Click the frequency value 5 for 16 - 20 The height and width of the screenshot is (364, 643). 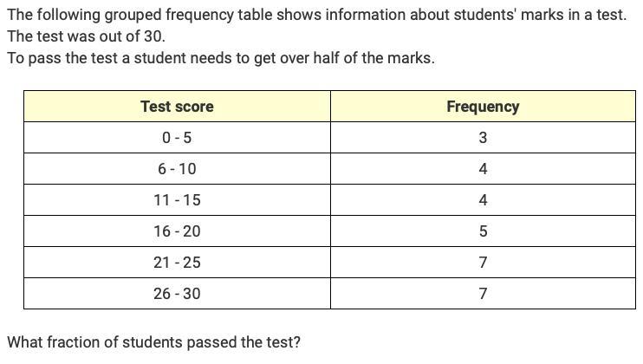(x=483, y=231)
